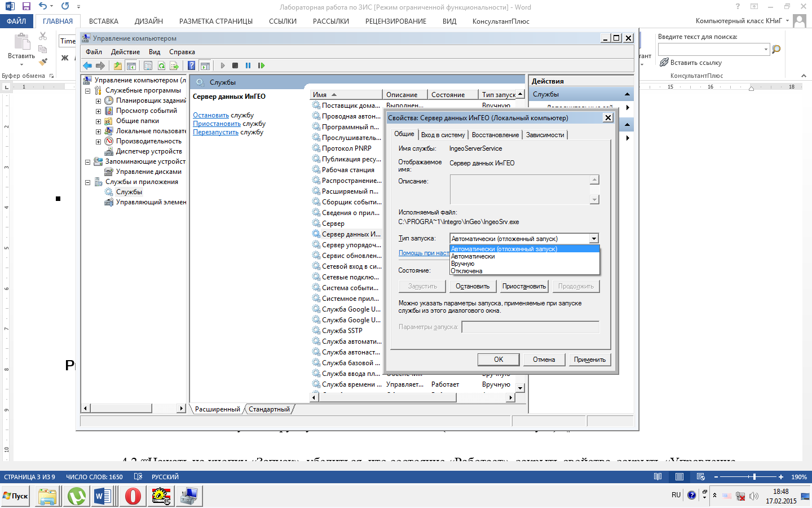Click the Отмена button
Viewport: 812px width, 508px height.
(x=544, y=360)
